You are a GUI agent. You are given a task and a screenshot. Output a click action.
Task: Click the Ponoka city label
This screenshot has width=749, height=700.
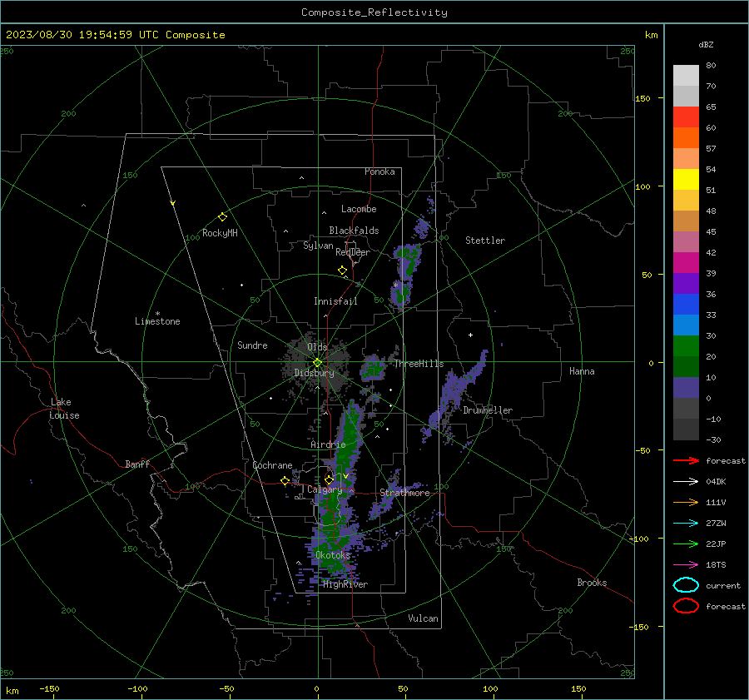[379, 171]
